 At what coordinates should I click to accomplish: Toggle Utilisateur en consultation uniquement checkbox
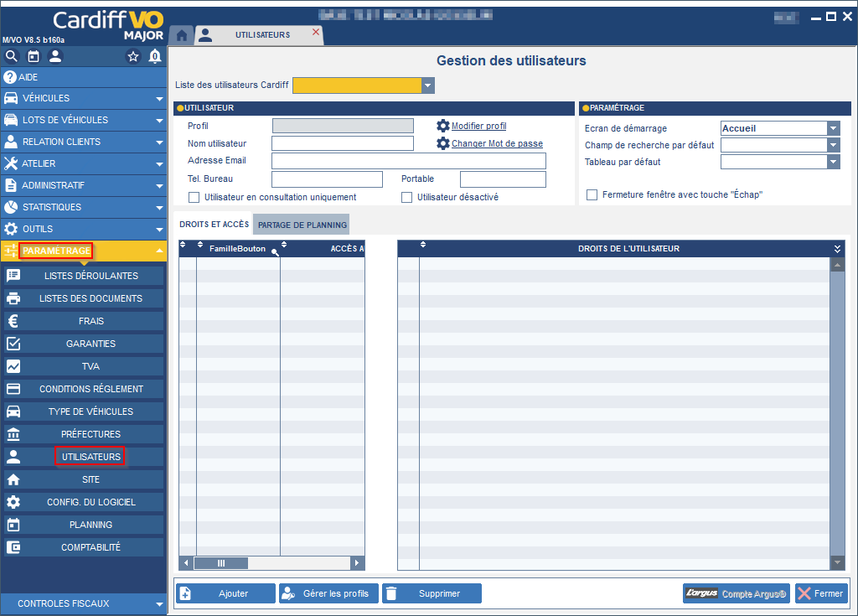point(194,197)
